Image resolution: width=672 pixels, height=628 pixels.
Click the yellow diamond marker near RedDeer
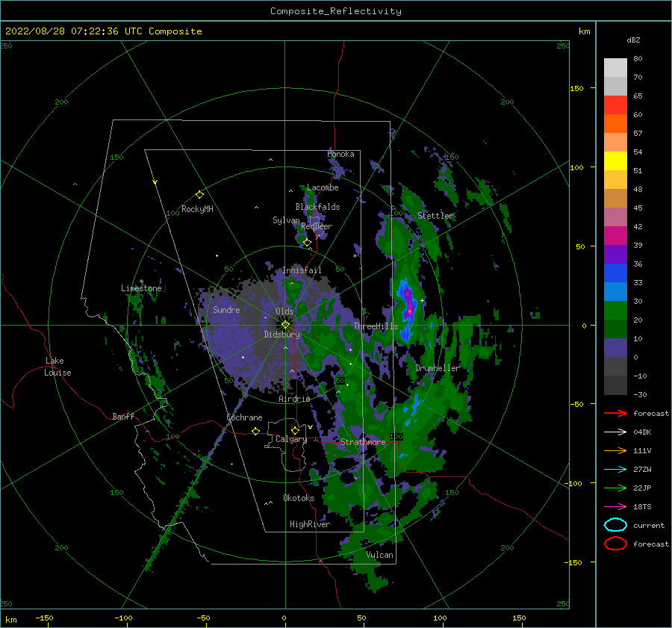pos(308,243)
